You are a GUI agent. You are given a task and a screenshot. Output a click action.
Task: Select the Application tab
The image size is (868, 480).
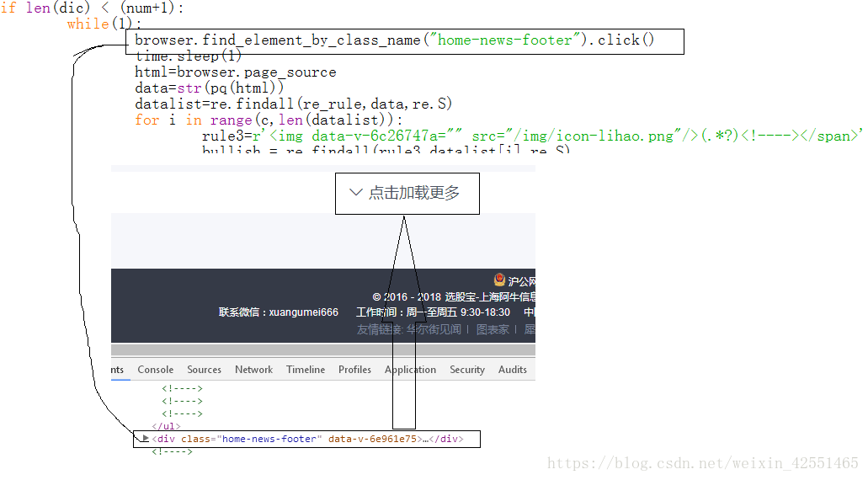(x=410, y=370)
